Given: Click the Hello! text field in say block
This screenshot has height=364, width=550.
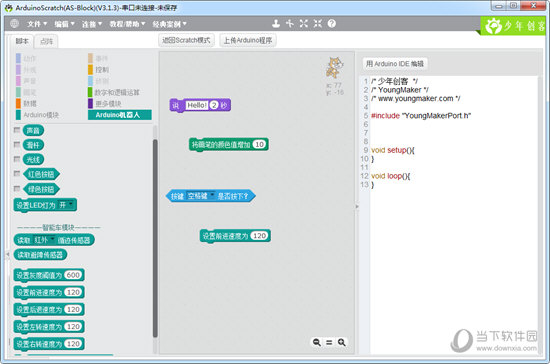Looking at the screenshot, I should tap(197, 105).
